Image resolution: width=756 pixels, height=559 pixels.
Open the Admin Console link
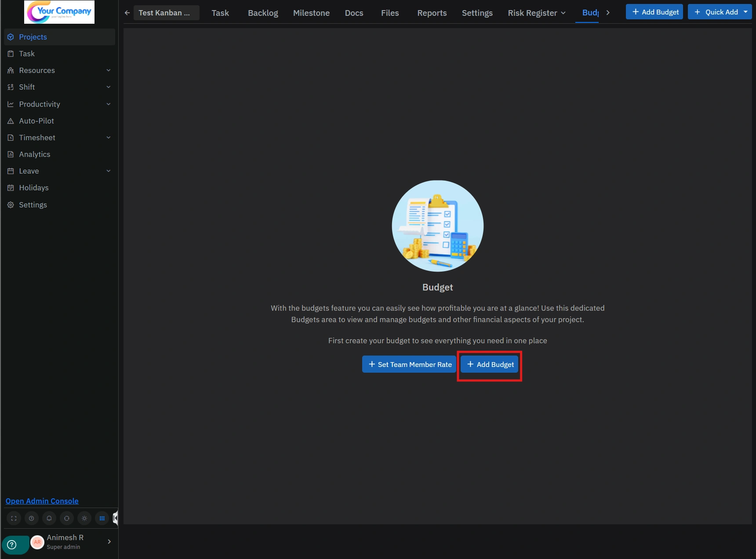click(x=42, y=501)
